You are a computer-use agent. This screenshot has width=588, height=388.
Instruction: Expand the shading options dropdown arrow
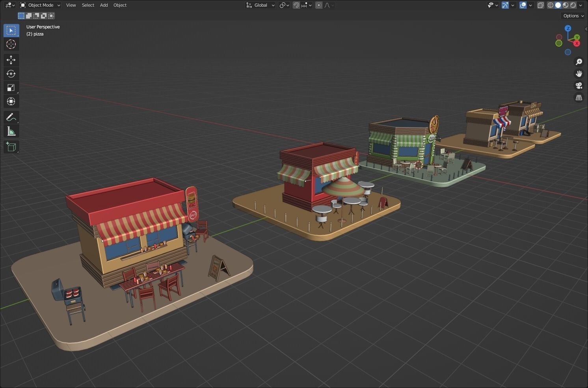581,5
